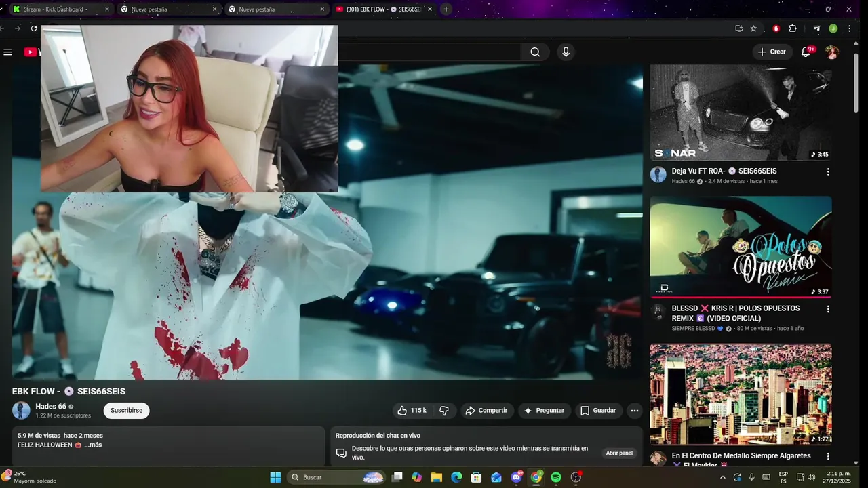Open Chrome media controls icon
868x488 pixels.
(x=817, y=28)
